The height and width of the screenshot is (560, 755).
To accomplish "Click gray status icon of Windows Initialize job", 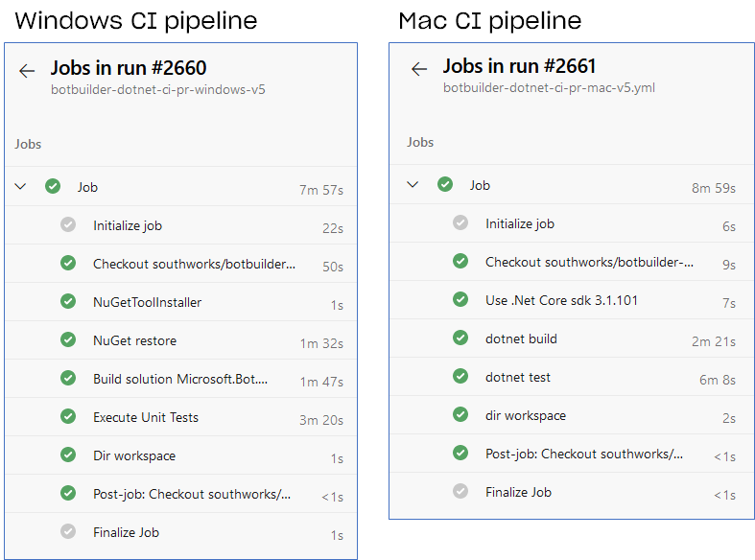I will pos(68,224).
